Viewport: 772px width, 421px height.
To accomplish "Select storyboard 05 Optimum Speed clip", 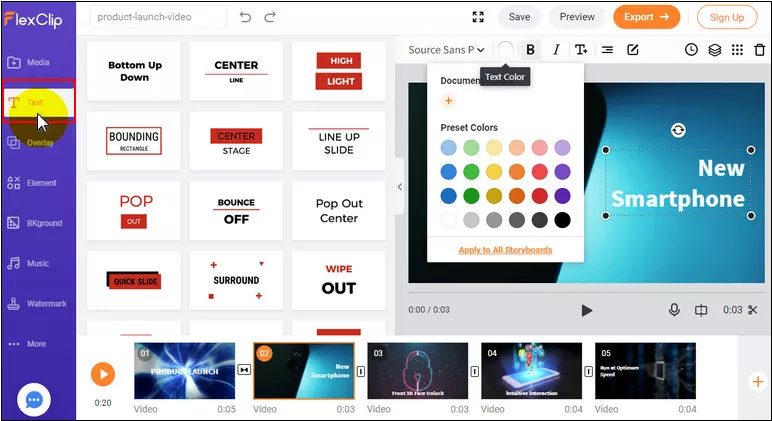I will pyautogui.click(x=645, y=371).
